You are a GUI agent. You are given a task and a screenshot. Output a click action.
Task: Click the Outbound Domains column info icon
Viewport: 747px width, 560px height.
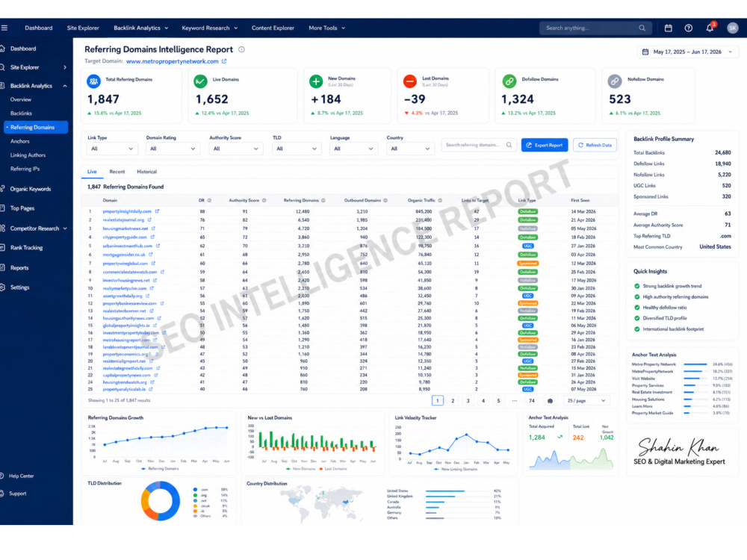coord(385,200)
